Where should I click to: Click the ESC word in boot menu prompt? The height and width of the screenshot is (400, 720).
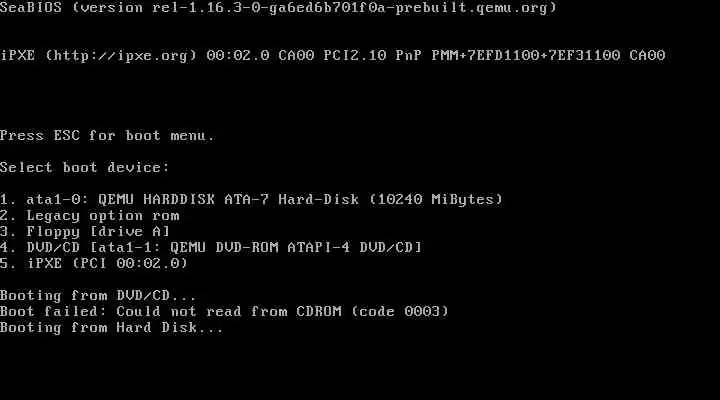67,135
